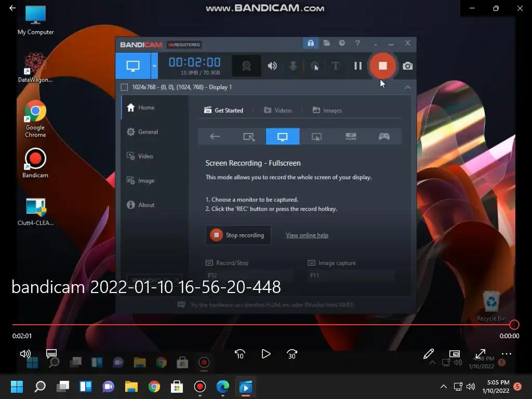The image size is (532, 399).
Task: Click the Clutt4-CLEA desktop icon
Action: click(x=36, y=212)
